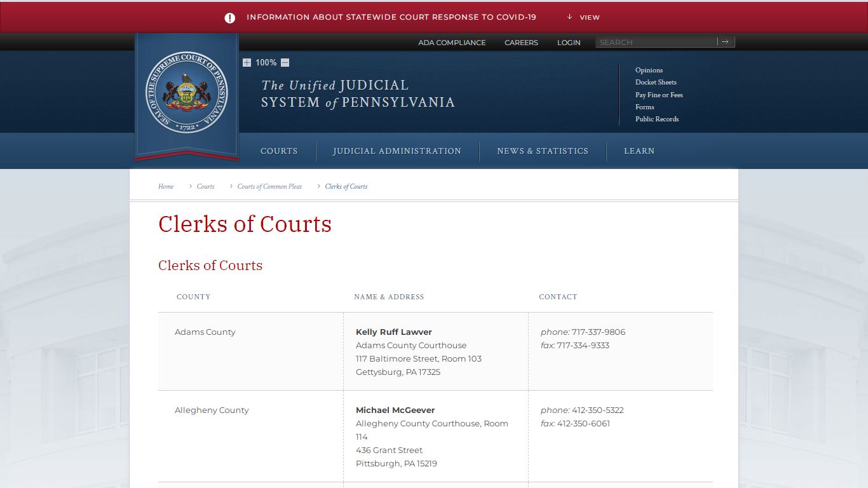Click address line Gettysburg, PA 17325
This screenshot has height=488, width=868.
398,372
